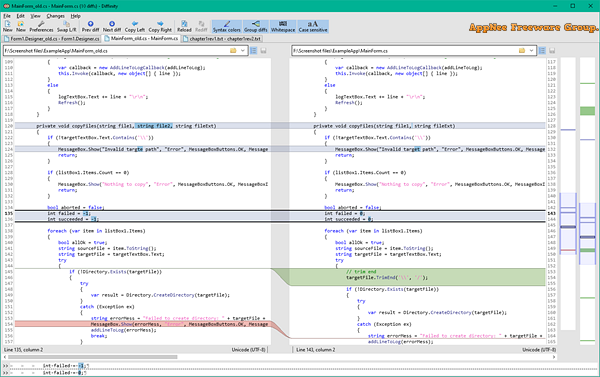
Task: Click right 'Unicode (UTF-8)' encoding status
Action: point(539,350)
